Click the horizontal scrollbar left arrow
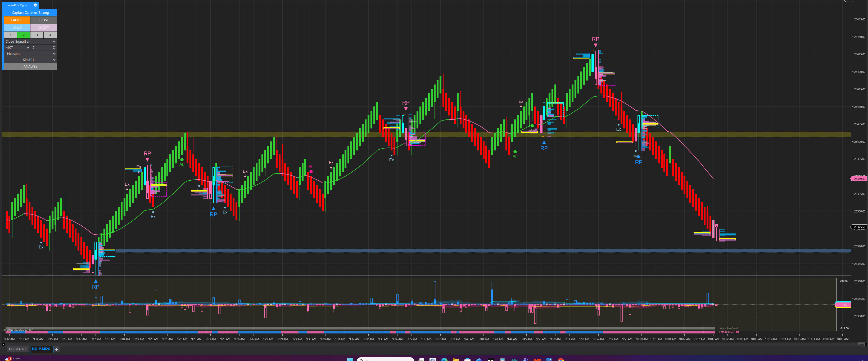The height and width of the screenshot is (361, 868). click(x=3, y=344)
